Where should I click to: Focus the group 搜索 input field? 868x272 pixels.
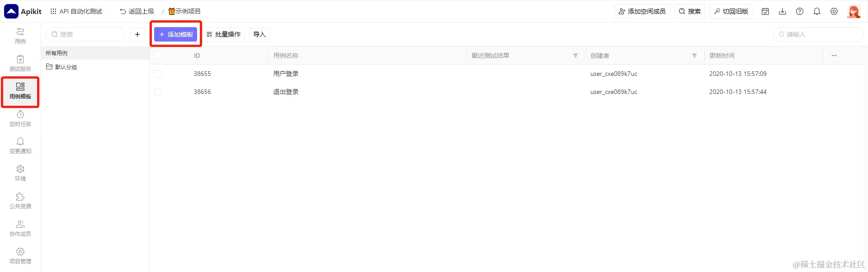85,34
